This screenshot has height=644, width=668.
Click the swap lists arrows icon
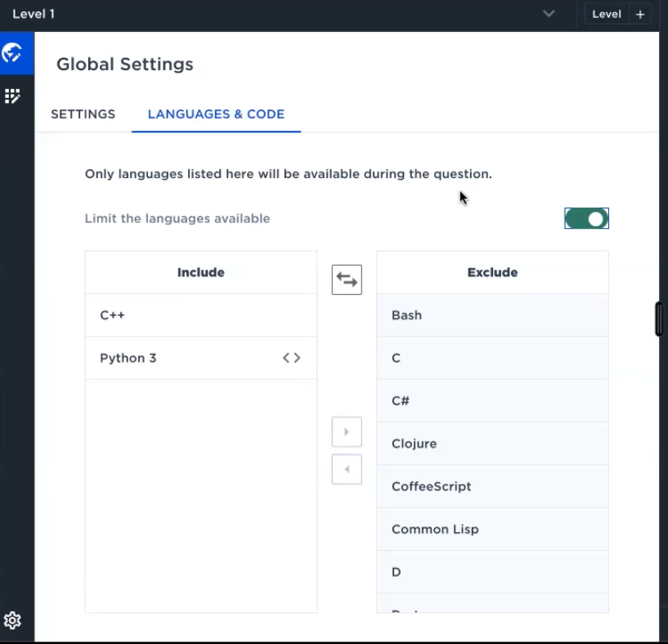(347, 280)
